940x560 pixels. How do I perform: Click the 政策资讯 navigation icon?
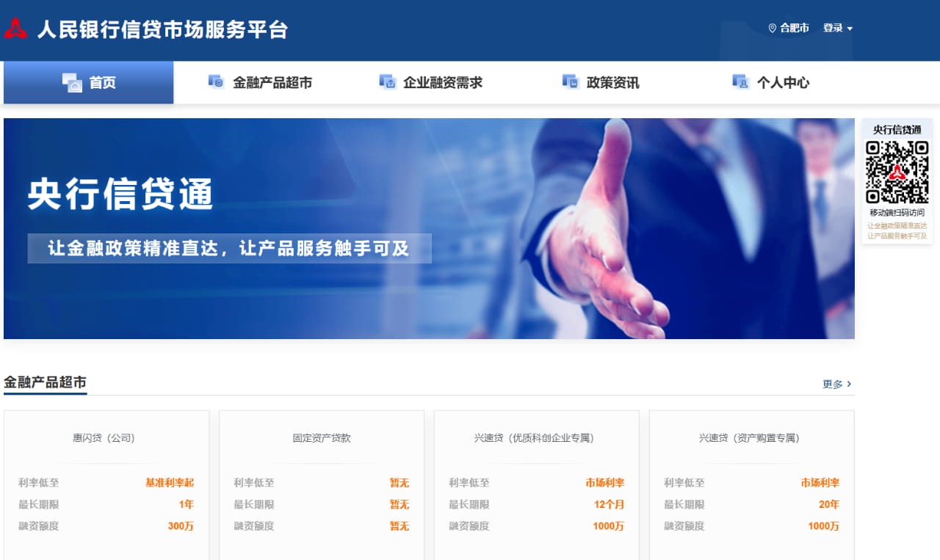570,82
